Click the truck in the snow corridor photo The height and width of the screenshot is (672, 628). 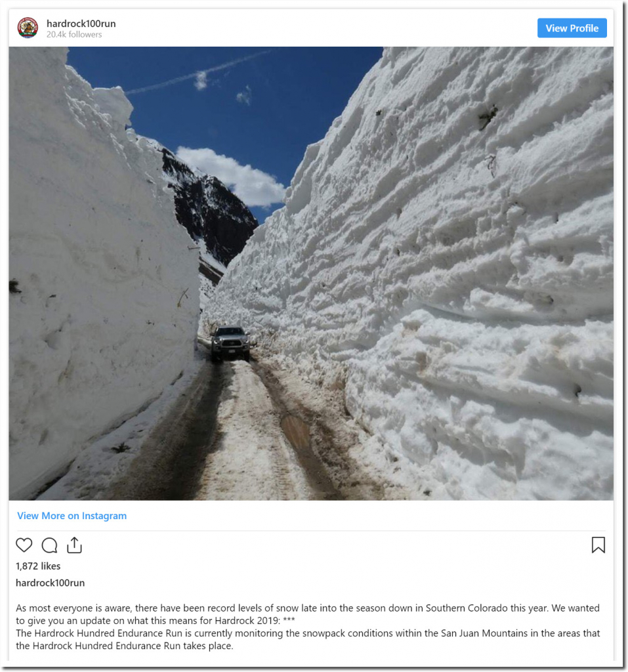click(x=230, y=344)
